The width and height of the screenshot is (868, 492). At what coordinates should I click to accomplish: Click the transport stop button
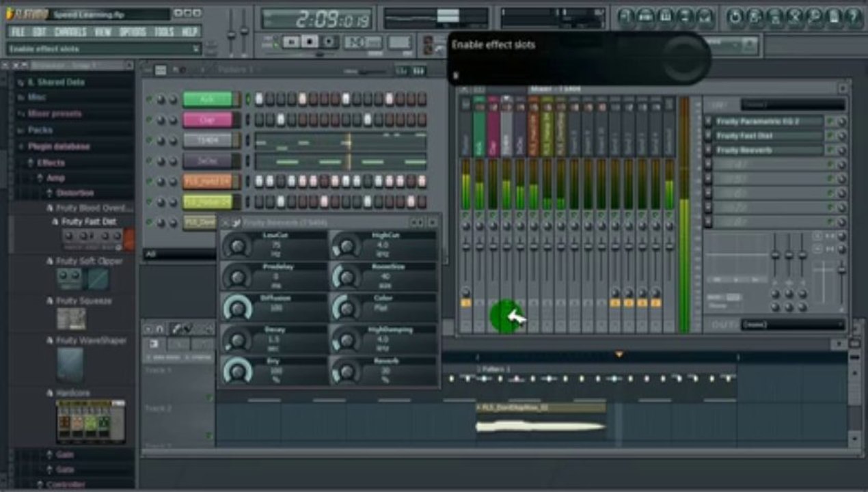click(x=310, y=42)
